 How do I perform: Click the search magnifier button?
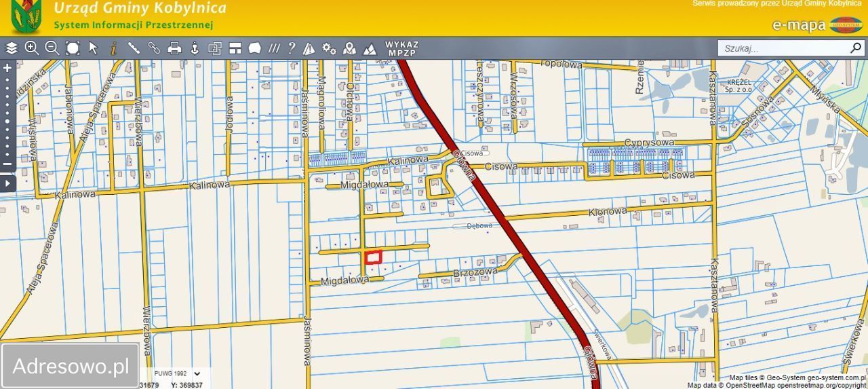(856, 48)
